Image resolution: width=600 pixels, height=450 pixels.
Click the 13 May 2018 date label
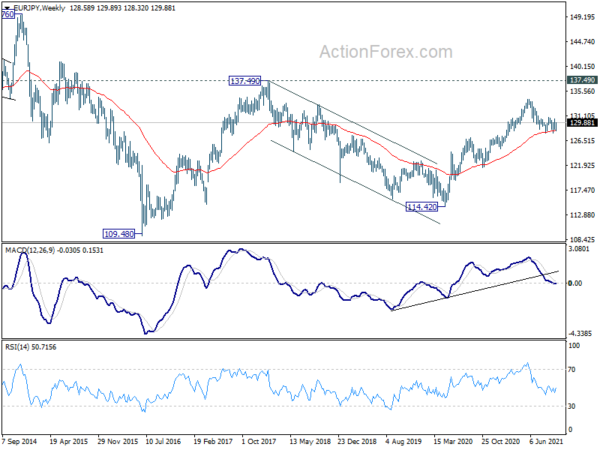[309, 441]
